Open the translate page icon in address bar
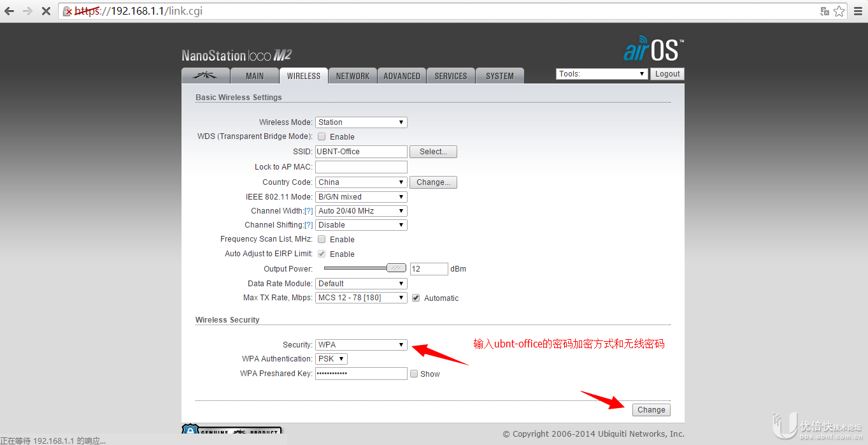The image size is (868, 445). (x=825, y=11)
